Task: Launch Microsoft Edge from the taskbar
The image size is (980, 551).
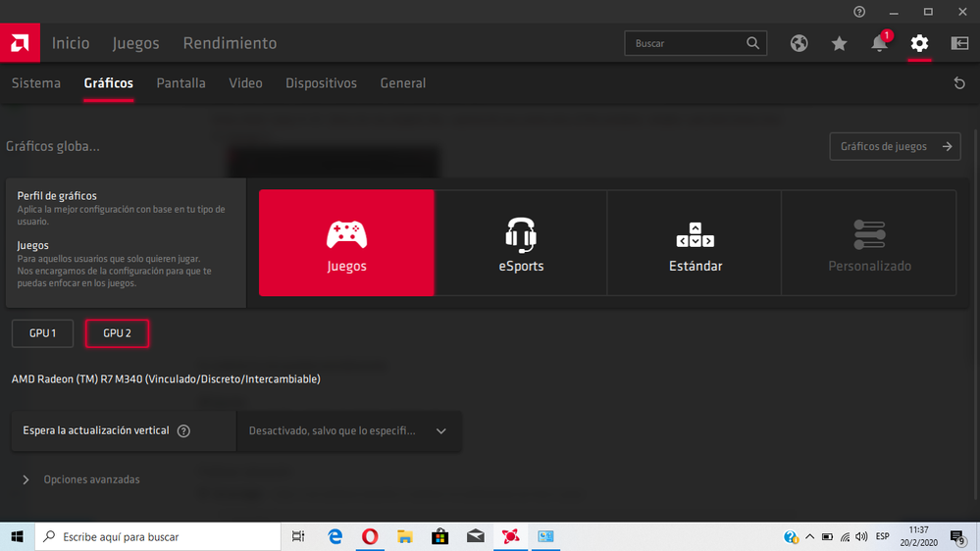Action: [x=335, y=536]
